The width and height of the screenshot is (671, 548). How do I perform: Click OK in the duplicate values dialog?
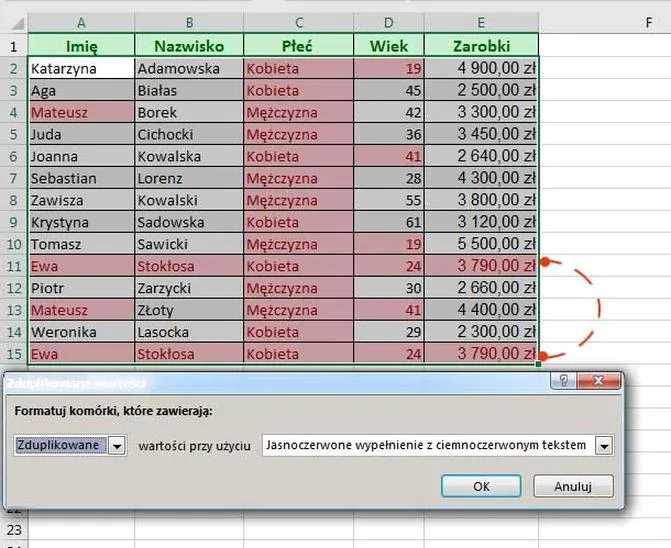coord(481,486)
